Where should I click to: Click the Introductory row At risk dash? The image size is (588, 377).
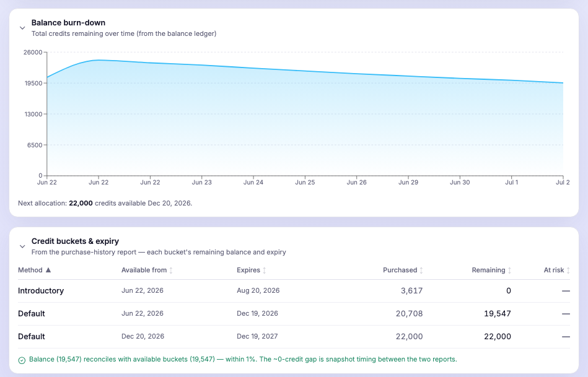[x=566, y=291]
